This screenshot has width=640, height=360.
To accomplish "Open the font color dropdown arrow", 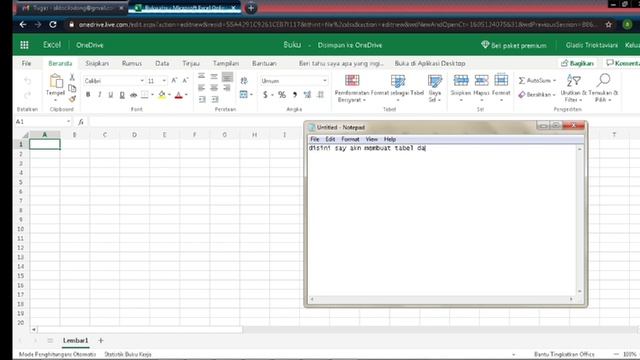I will pos(186,95).
